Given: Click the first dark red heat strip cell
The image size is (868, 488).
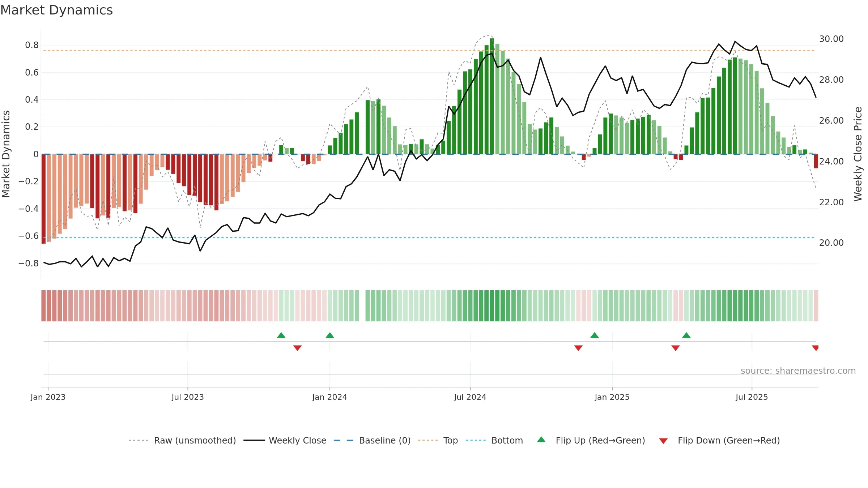Looking at the screenshot, I should click(x=43, y=306).
